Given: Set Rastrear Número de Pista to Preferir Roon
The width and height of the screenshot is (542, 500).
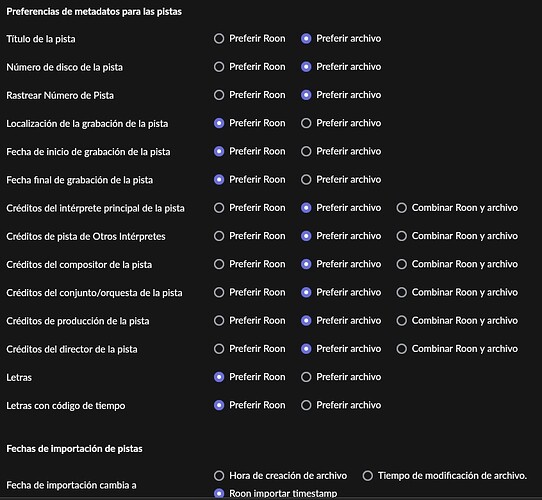Looking at the screenshot, I should (219, 95).
